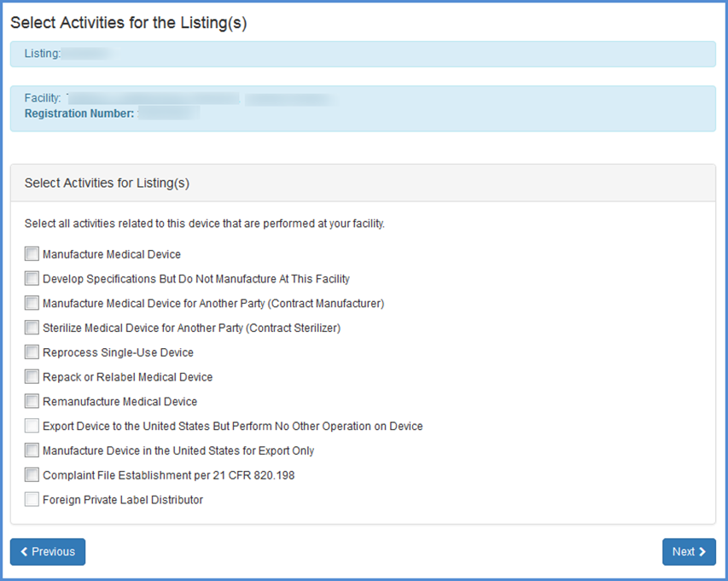This screenshot has height=581, width=728.
Task: Select Foreign Private Label Distributor activity
Action: click(x=32, y=499)
